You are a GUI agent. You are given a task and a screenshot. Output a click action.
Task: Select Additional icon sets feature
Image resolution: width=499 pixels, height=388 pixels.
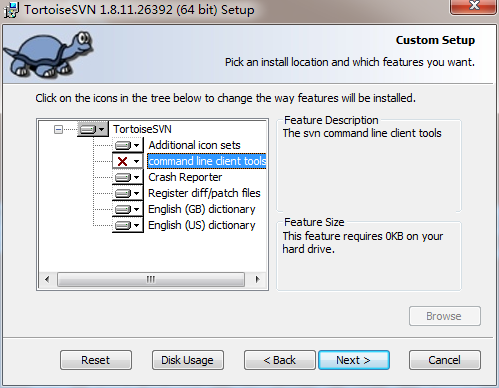[x=194, y=145]
